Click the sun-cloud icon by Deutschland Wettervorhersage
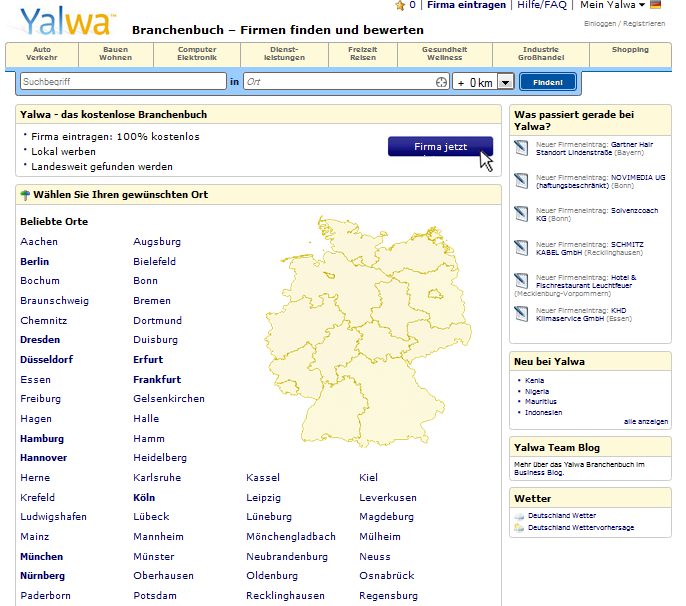Image resolution: width=686 pixels, height=606 pixels. pos(519,528)
